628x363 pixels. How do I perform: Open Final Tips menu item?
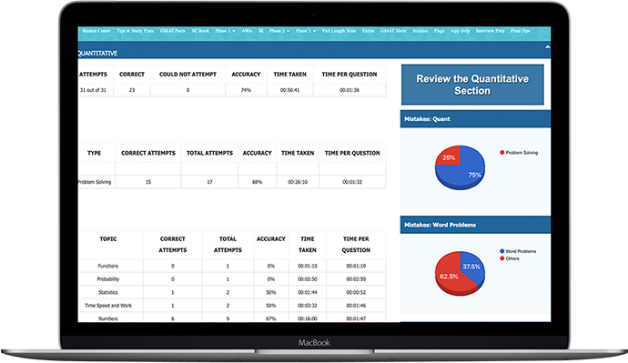520,31
